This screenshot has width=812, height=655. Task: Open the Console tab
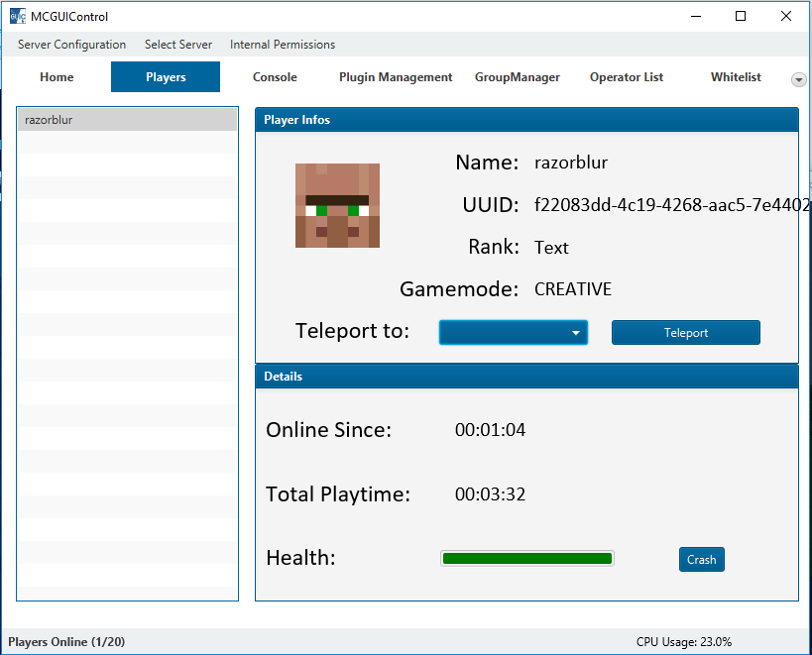point(275,77)
